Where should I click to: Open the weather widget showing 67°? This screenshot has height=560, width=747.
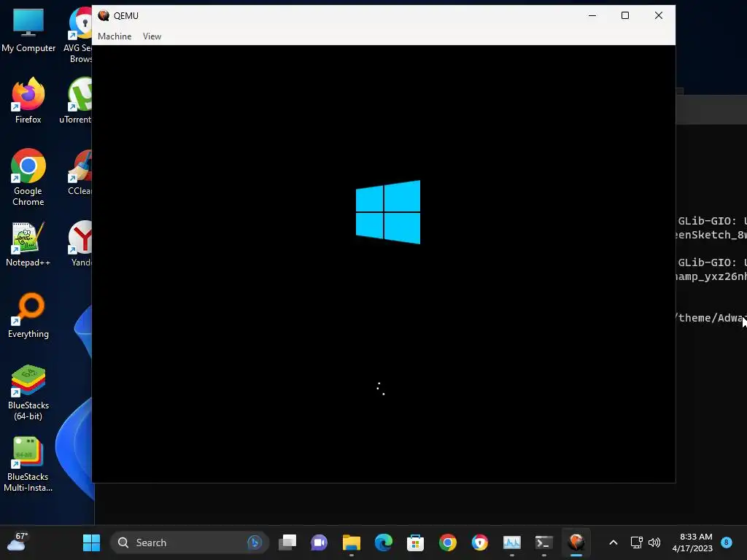(16, 542)
